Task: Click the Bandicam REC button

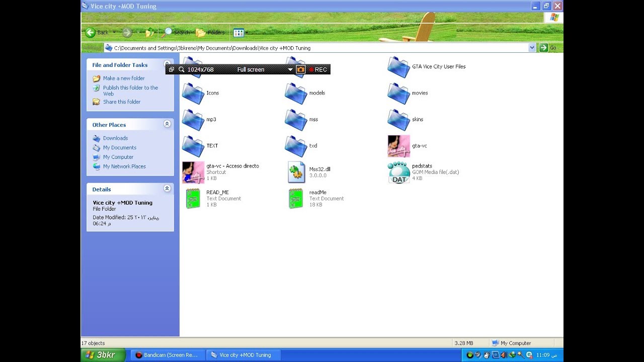Action: [318, 69]
